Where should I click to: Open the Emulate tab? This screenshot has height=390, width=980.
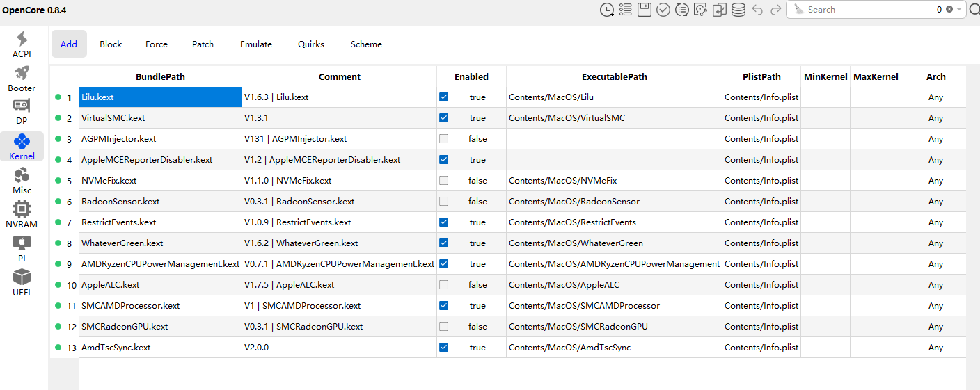[256, 44]
